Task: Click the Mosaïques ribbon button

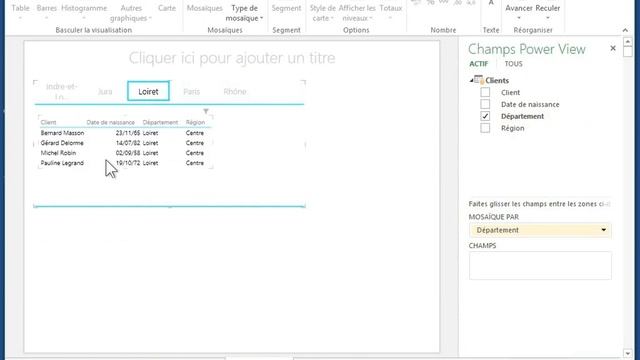Action: 204,8
